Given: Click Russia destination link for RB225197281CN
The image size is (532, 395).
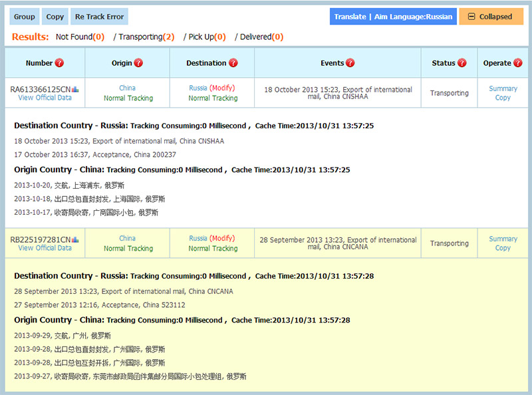Looking at the screenshot, I should point(198,238).
